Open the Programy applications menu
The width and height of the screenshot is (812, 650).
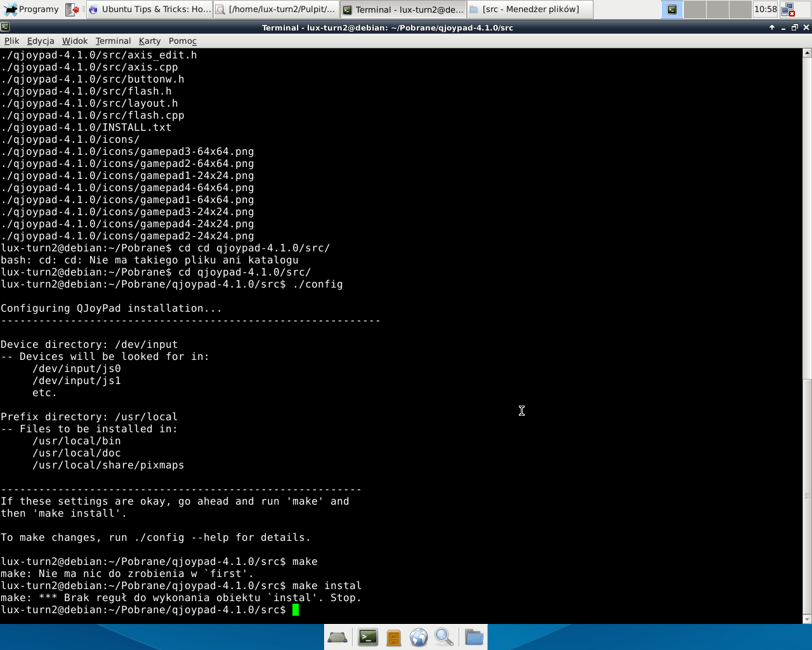tap(32, 10)
